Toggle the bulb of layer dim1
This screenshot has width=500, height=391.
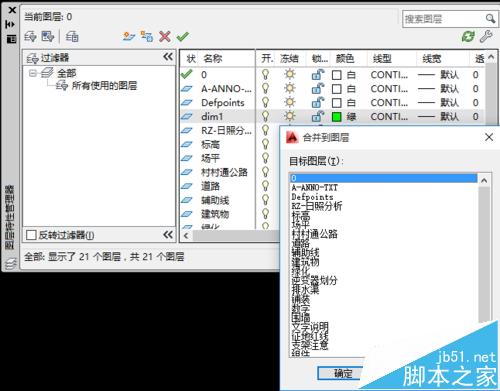point(265,116)
